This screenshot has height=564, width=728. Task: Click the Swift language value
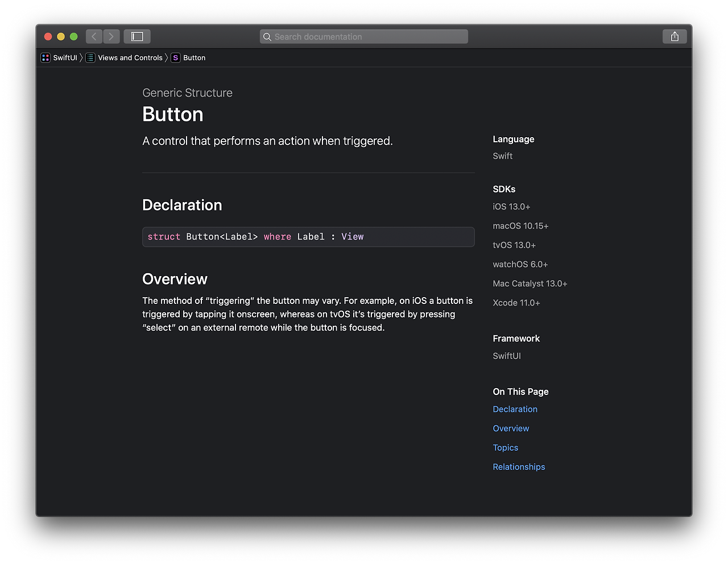point(502,156)
